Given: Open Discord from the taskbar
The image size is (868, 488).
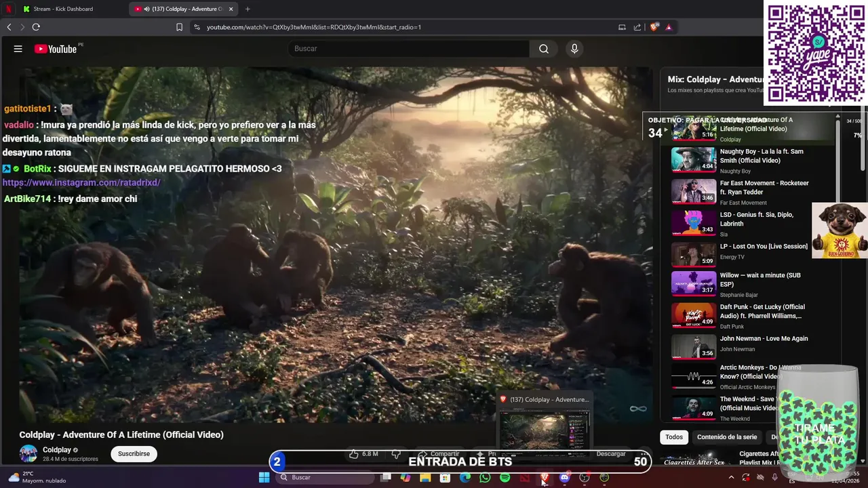Looking at the screenshot, I should point(564,477).
